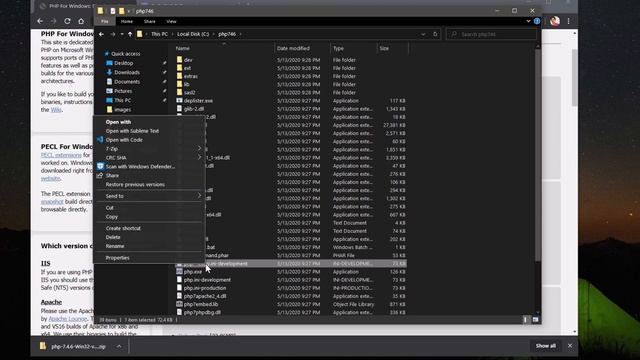640x360 pixels.
Task: Select the extras folder
Action: (x=191, y=76)
